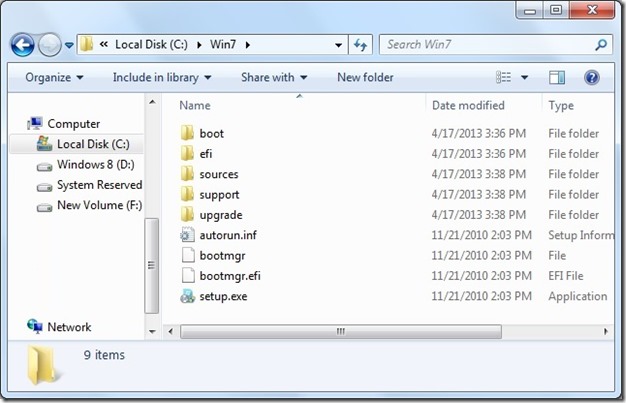The width and height of the screenshot is (626, 403).
Task: Select the efi folder icon
Action: [187, 153]
